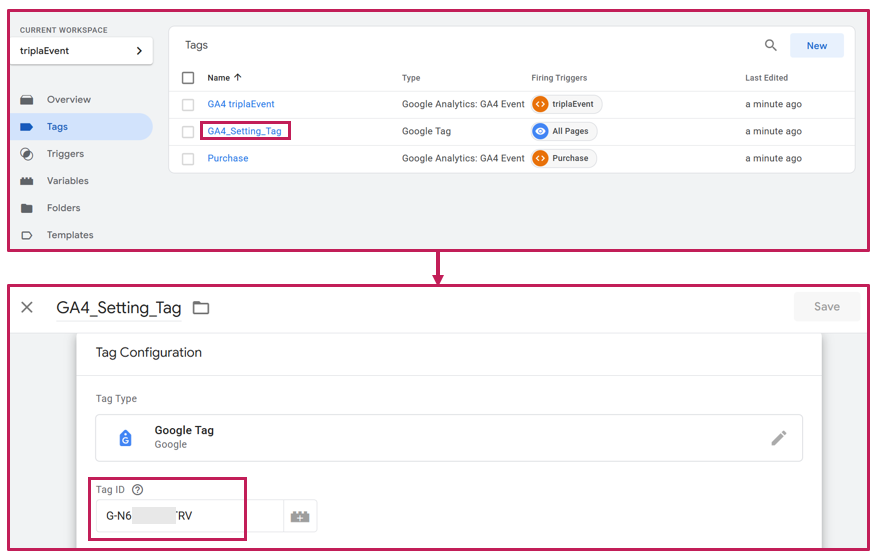Close the GA4_Setting_Tag editor with X
The image size is (877, 559).
point(27,308)
